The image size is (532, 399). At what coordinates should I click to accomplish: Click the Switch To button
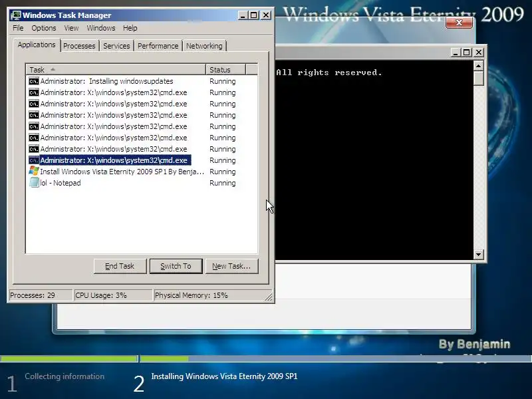point(176,266)
